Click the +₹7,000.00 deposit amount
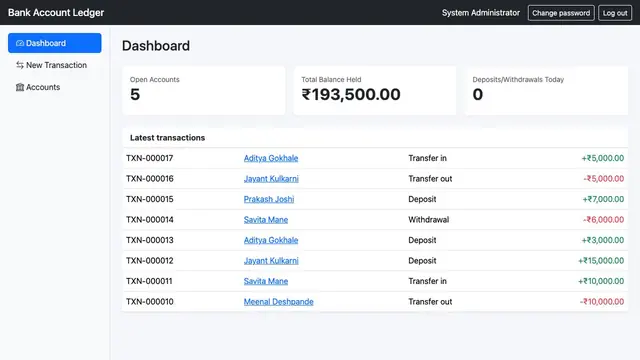This screenshot has width=640, height=360. point(603,199)
